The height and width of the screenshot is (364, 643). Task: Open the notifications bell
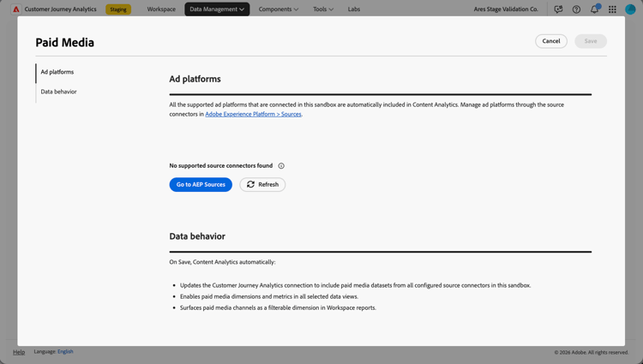point(594,9)
